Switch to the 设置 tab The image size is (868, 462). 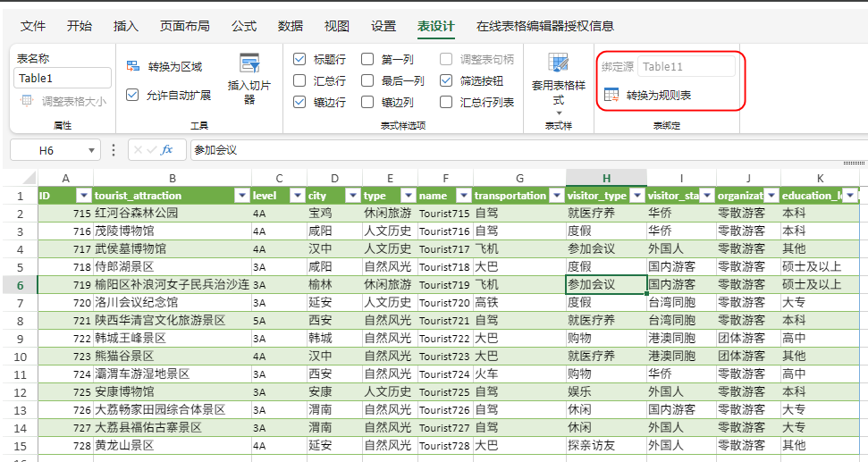click(383, 26)
